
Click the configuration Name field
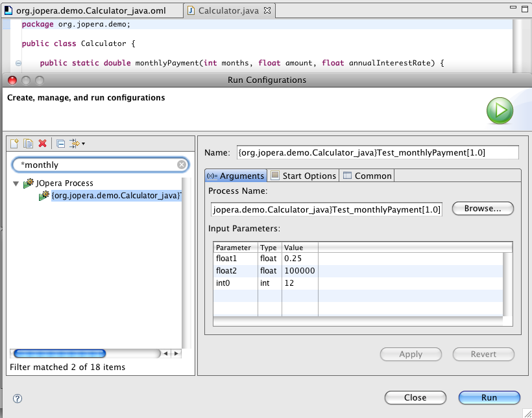[378, 152]
